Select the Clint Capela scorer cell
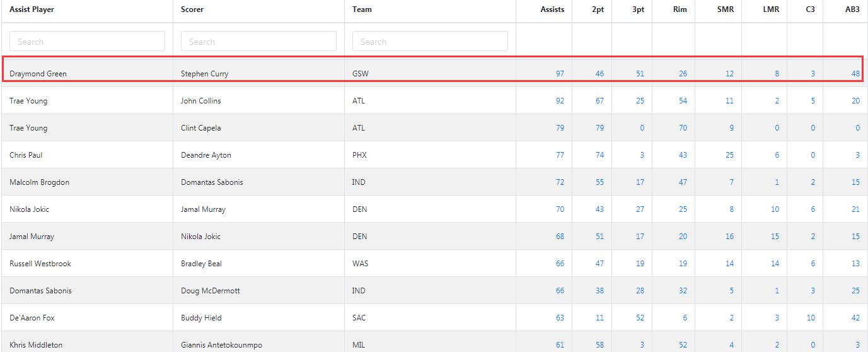868x352 pixels. coord(258,128)
